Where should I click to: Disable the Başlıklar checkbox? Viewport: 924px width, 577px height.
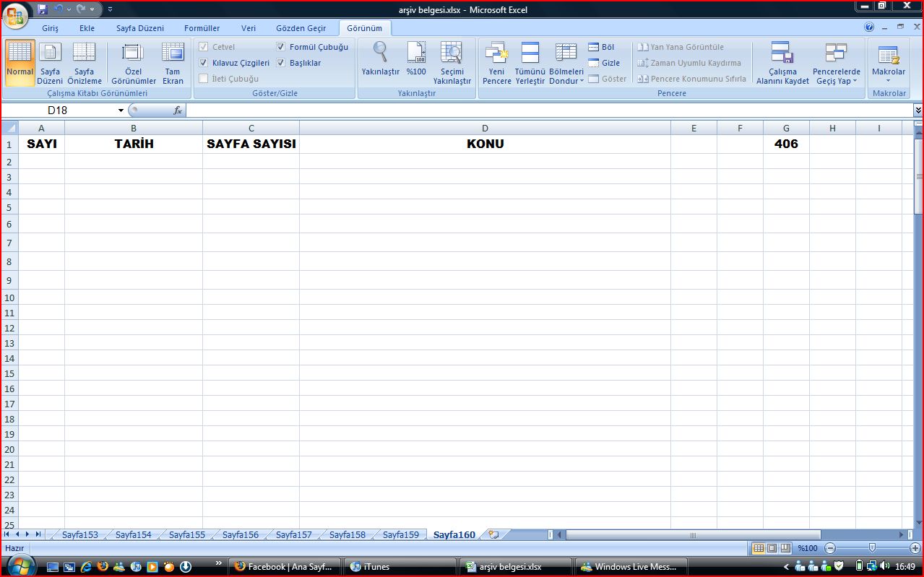pos(281,63)
